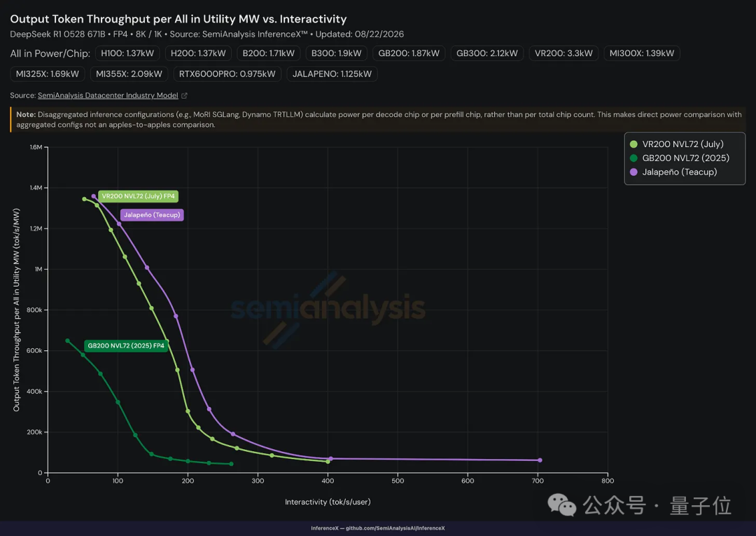Viewport: 756px width, 536px height.
Task: Click the first dark green GB200 point near 650k
Action: (x=67, y=341)
